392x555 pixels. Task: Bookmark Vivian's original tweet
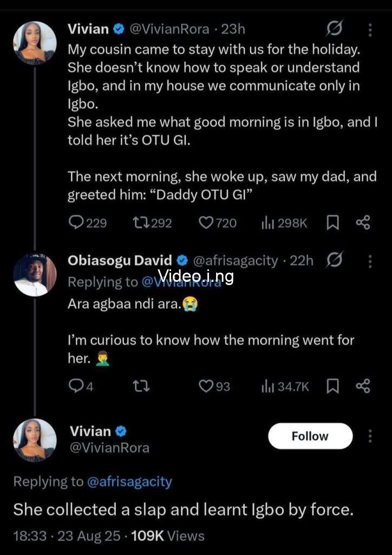coord(333,223)
